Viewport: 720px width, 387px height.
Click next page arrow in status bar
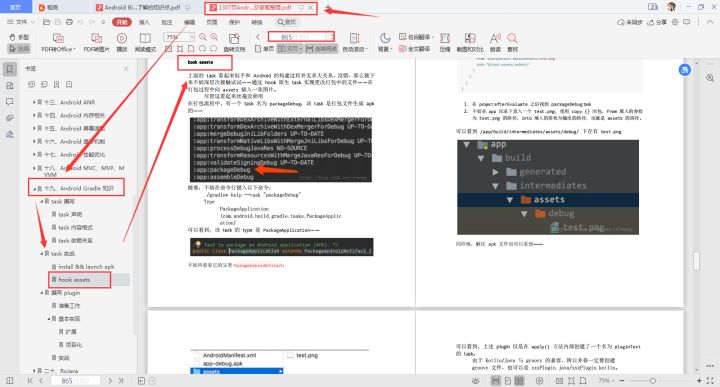click(x=110, y=381)
